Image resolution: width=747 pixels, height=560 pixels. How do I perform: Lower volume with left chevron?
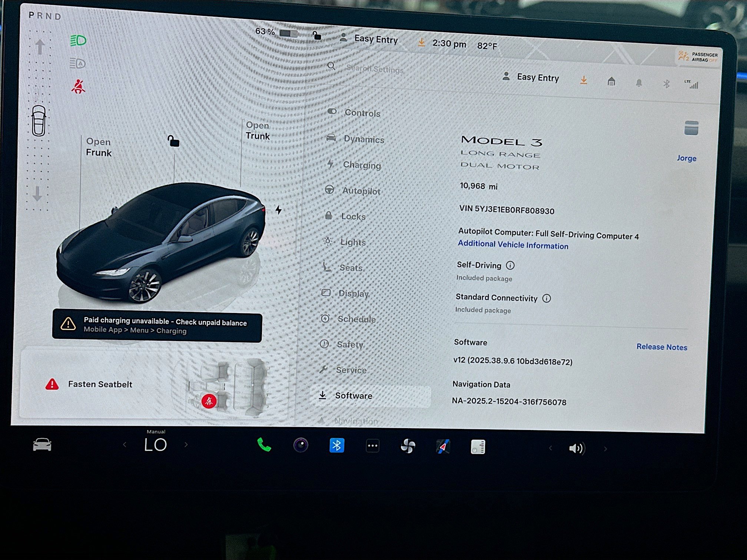550,448
